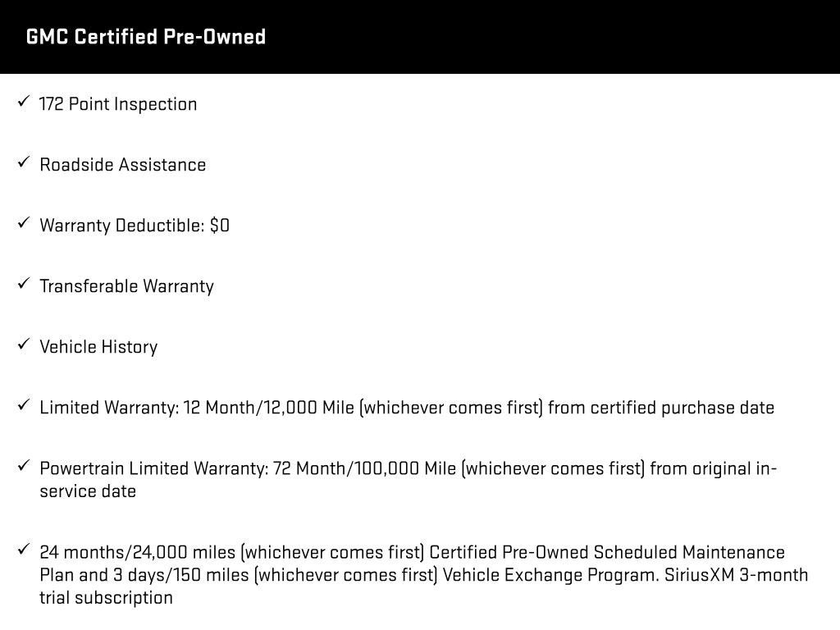Click the checkmark beside Limited Warranty 12 Month
The width and height of the screenshot is (840, 630).
pyautogui.click(x=23, y=406)
